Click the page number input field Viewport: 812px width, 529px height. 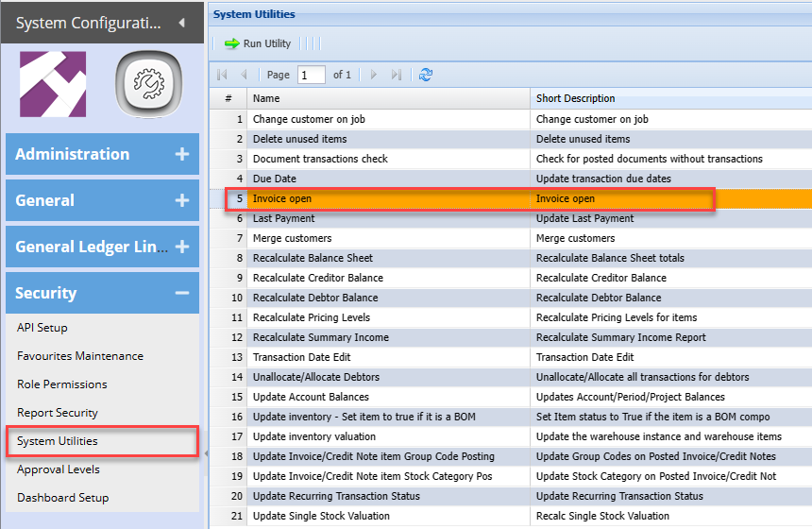tap(311, 75)
